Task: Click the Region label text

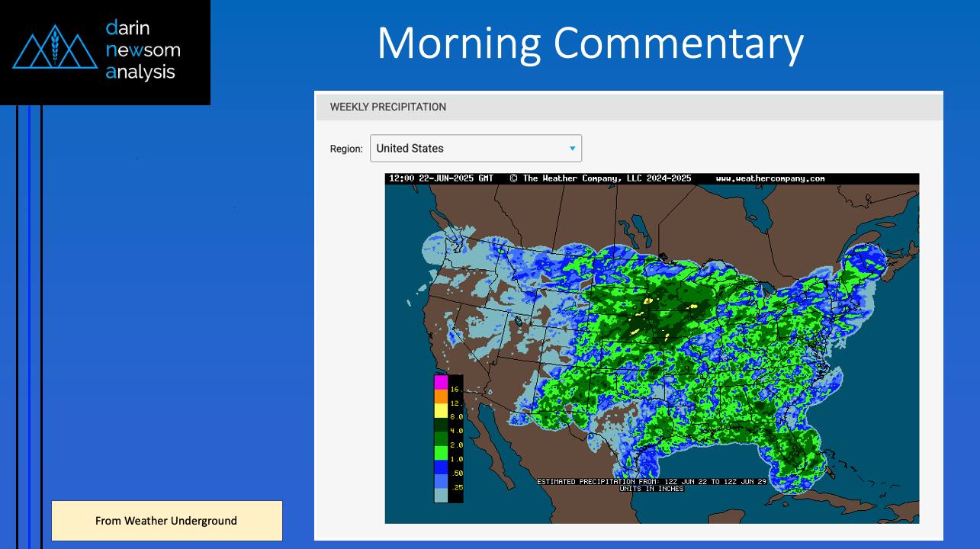Action: tap(346, 149)
